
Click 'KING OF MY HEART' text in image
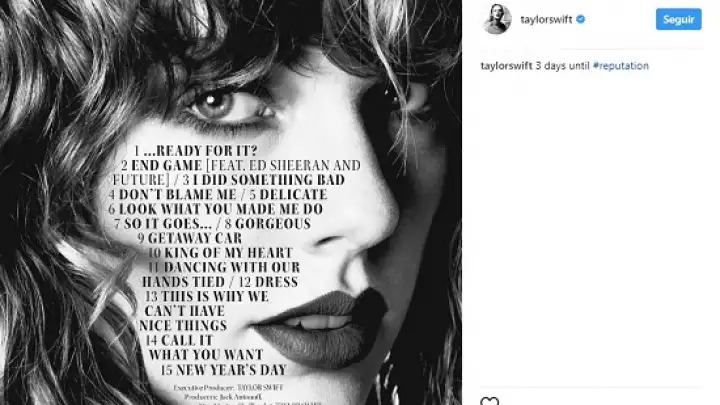coord(229,253)
